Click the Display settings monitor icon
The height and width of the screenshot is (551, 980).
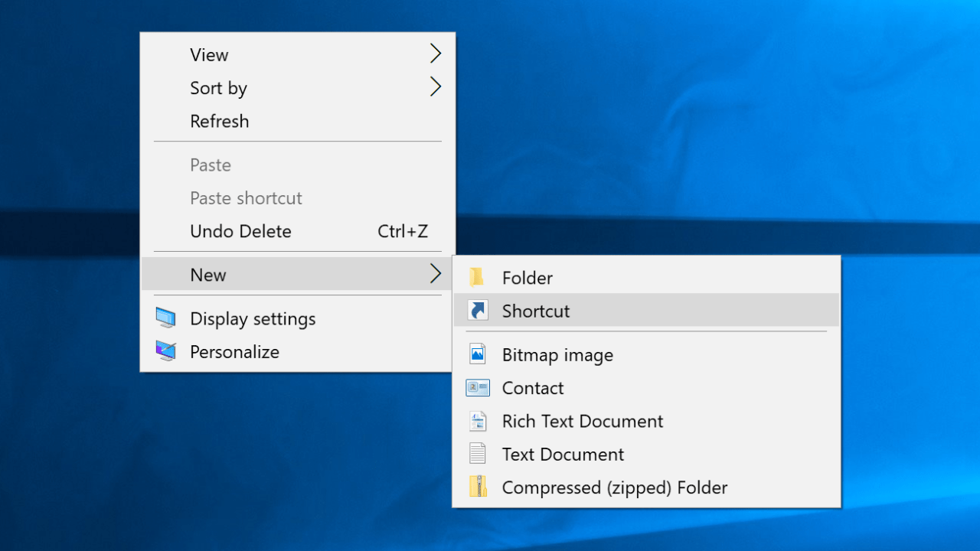point(165,318)
